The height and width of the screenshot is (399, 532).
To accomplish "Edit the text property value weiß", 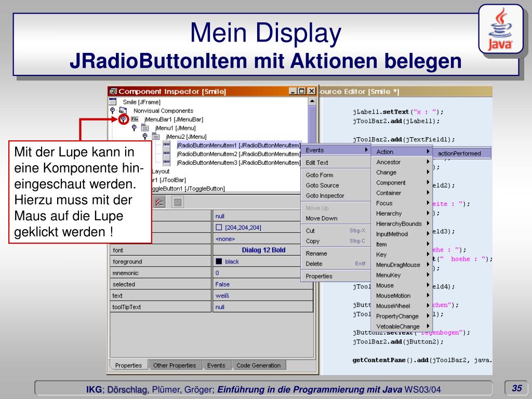I will pyautogui.click(x=263, y=296).
